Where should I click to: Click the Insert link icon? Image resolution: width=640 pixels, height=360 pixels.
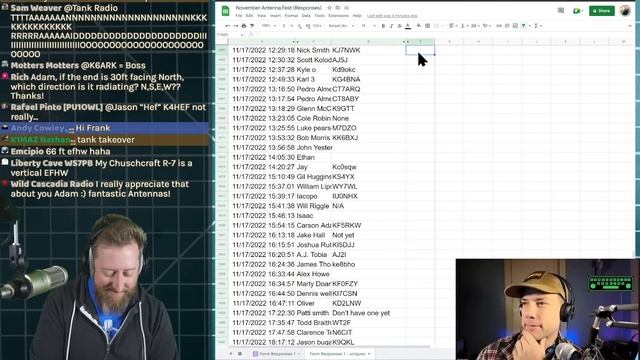point(499,26)
